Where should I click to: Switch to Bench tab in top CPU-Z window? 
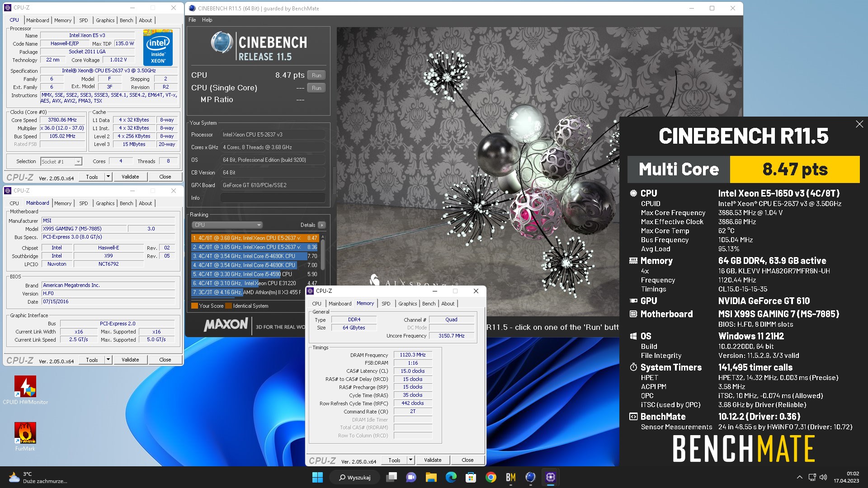pos(127,20)
